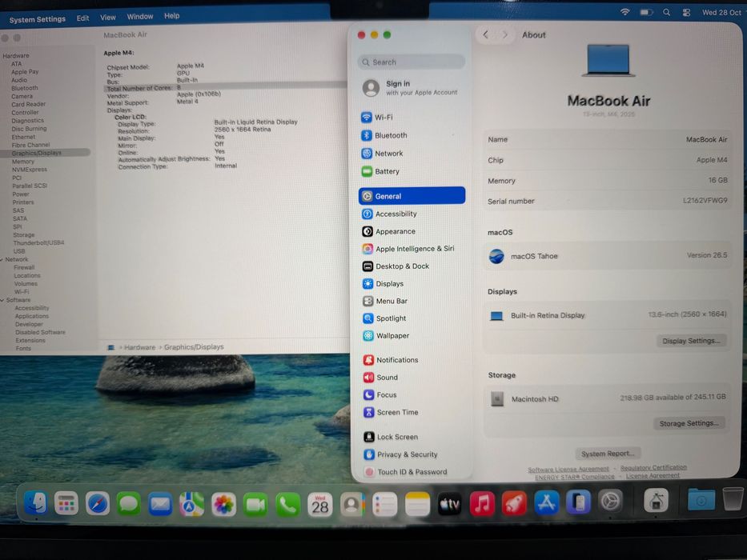747x560 pixels.
Task: Click the Wi-Fi status icon in menu bar
Action: [625, 12]
